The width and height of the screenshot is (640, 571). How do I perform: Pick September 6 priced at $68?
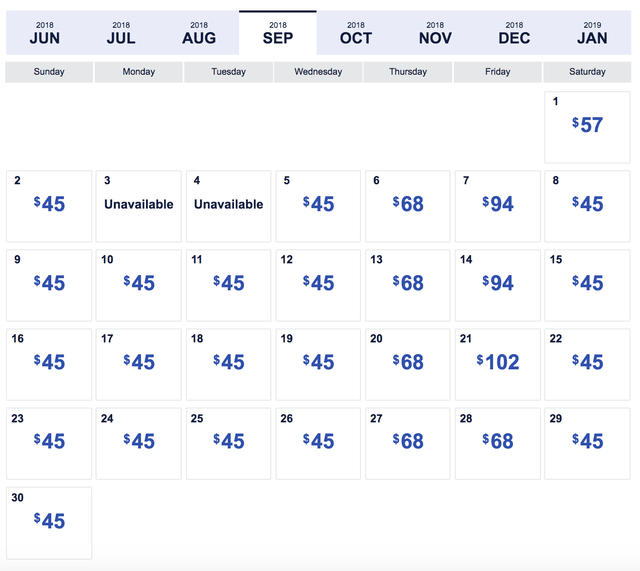click(x=408, y=205)
